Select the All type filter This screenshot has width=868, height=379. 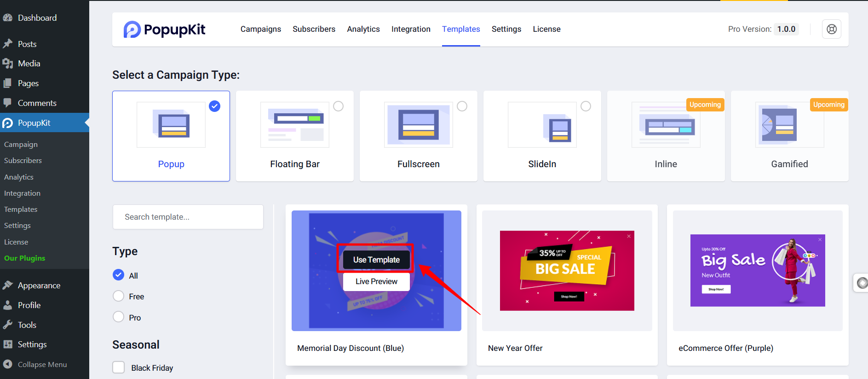119,275
